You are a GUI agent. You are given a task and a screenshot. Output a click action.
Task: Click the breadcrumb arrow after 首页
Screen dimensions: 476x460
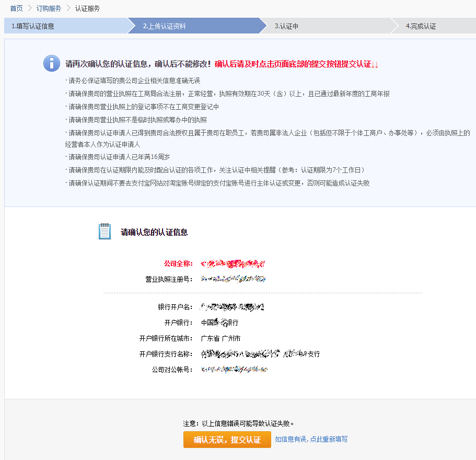pyautogui.click(x=30, y=8)
